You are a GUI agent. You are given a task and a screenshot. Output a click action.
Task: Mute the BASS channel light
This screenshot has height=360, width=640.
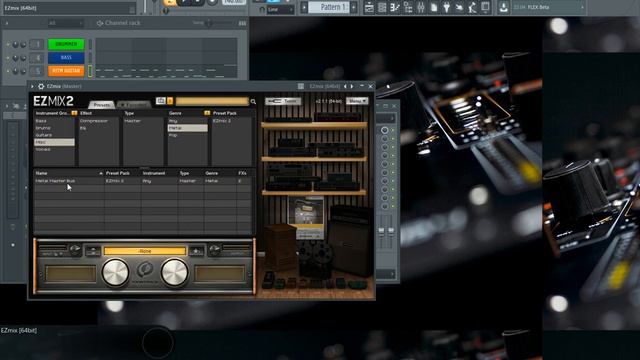[x=7, y=58]
